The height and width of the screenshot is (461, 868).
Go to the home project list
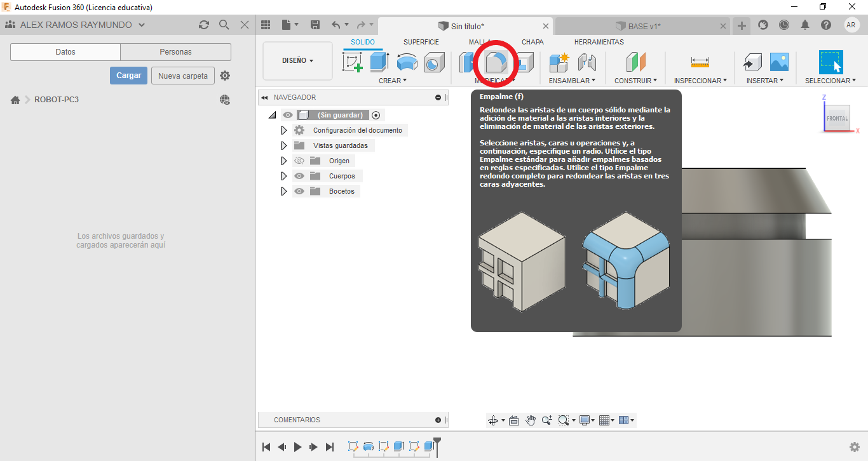(x=15, y=100)
